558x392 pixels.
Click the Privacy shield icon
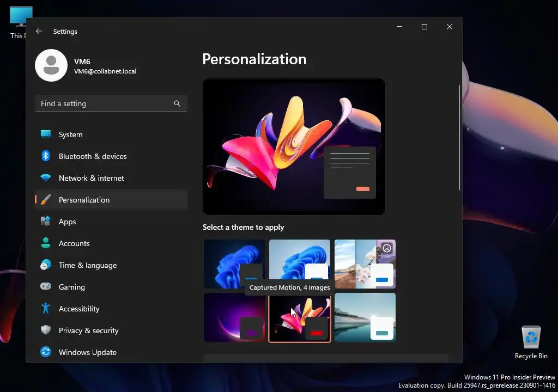click(x=46, y=330)
